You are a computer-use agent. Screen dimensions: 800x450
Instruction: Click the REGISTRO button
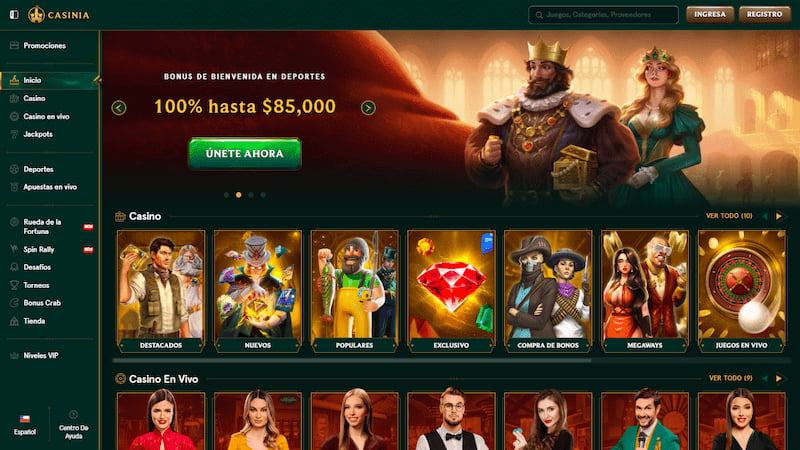click(x=764, y=15)
